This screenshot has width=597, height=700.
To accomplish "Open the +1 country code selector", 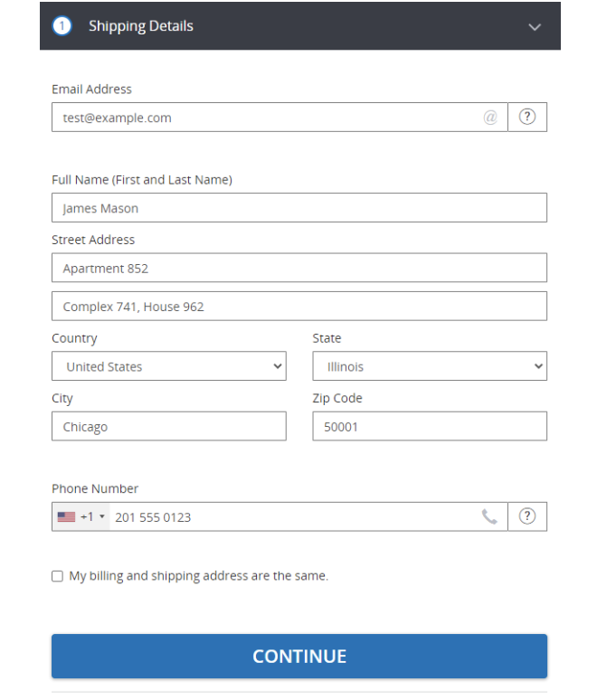I will [92, 517].
